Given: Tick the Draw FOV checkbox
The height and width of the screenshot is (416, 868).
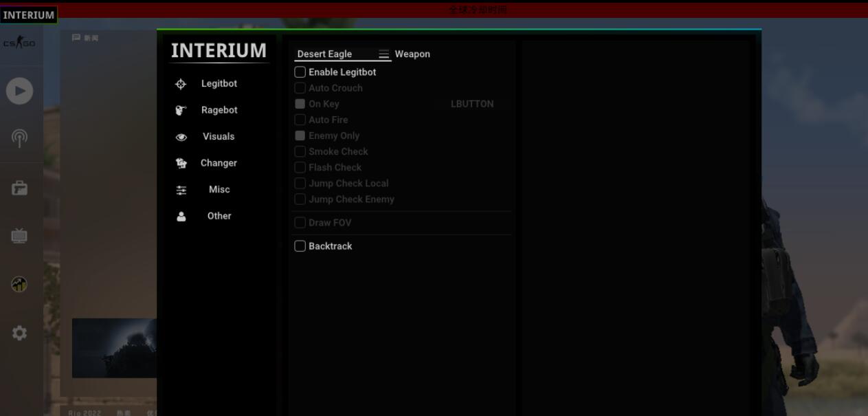Looking at the screenshot, I should click(x=300, y=223).
